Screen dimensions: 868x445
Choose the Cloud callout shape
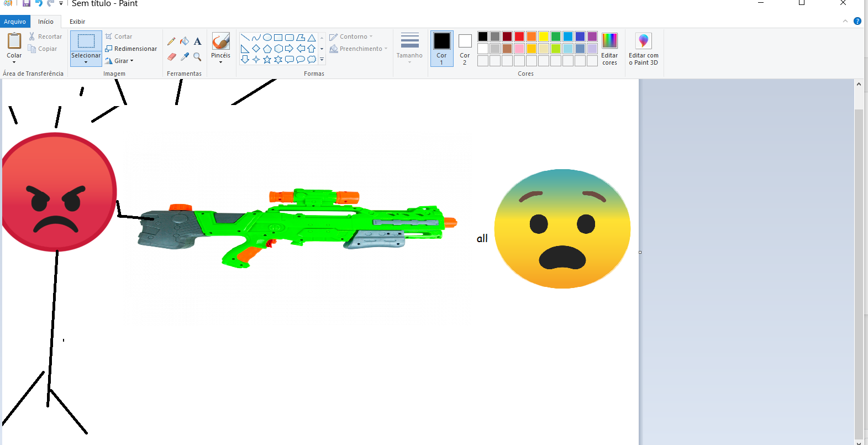[x=312, y=60]
